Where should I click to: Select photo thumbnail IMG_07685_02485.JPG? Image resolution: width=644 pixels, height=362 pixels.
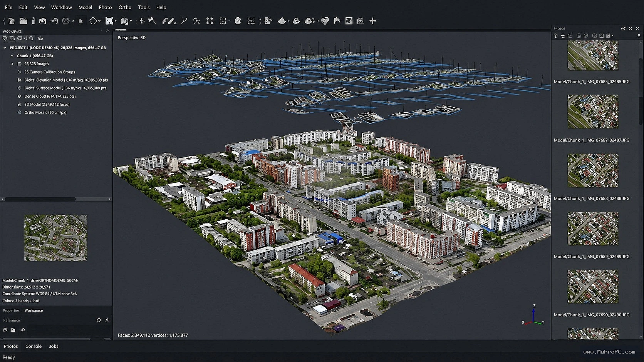[593, 55]
